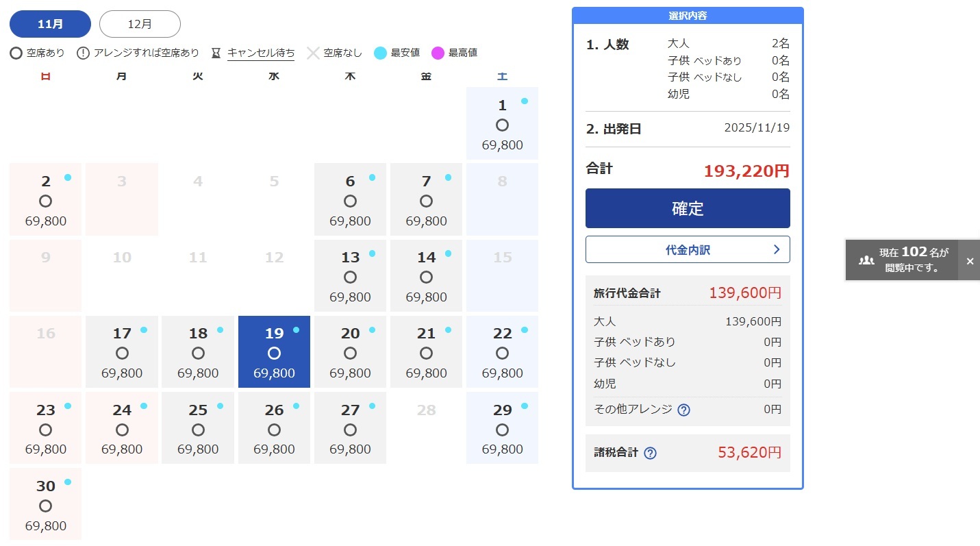The width and height of the screenshot is (980, 546).
Task: Click help icon beside 諸税合計
Action: point(650,453)
